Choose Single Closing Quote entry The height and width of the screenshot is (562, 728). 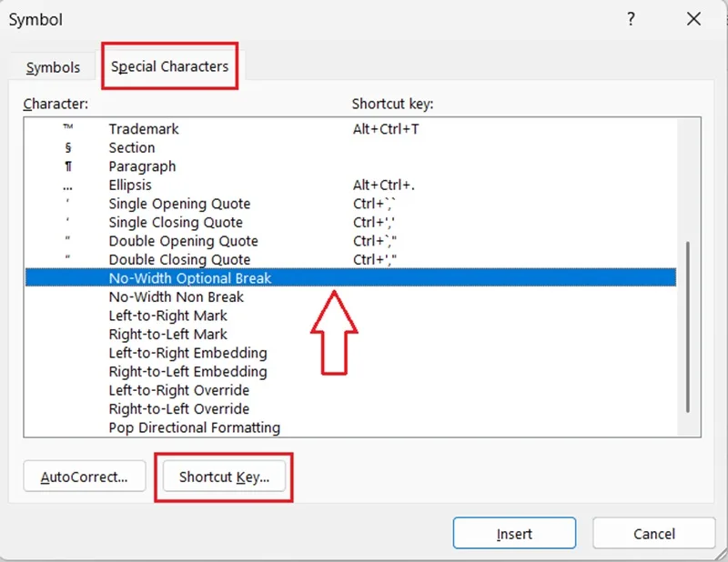(x=350, y=222)
